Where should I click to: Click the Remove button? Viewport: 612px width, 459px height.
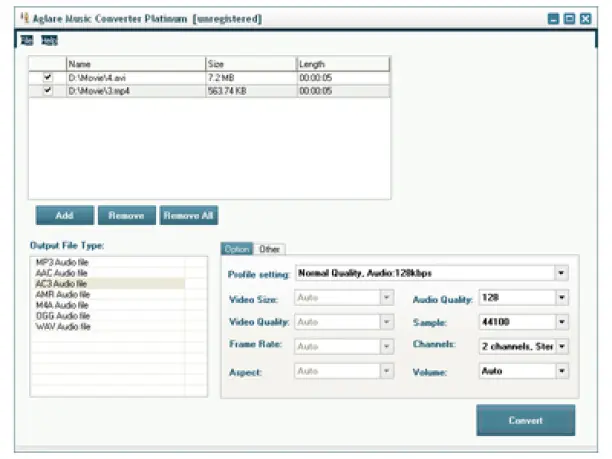(126, 215)
